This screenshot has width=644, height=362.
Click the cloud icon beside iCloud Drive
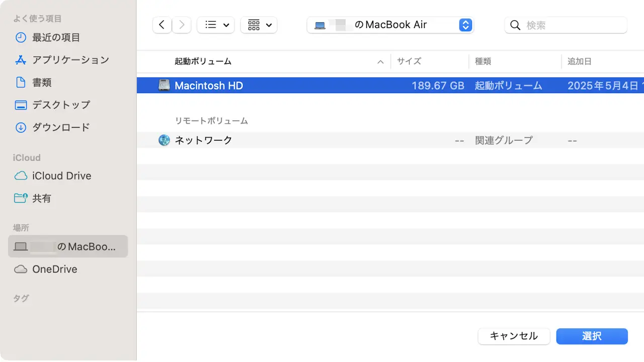[x=21, y=176]
